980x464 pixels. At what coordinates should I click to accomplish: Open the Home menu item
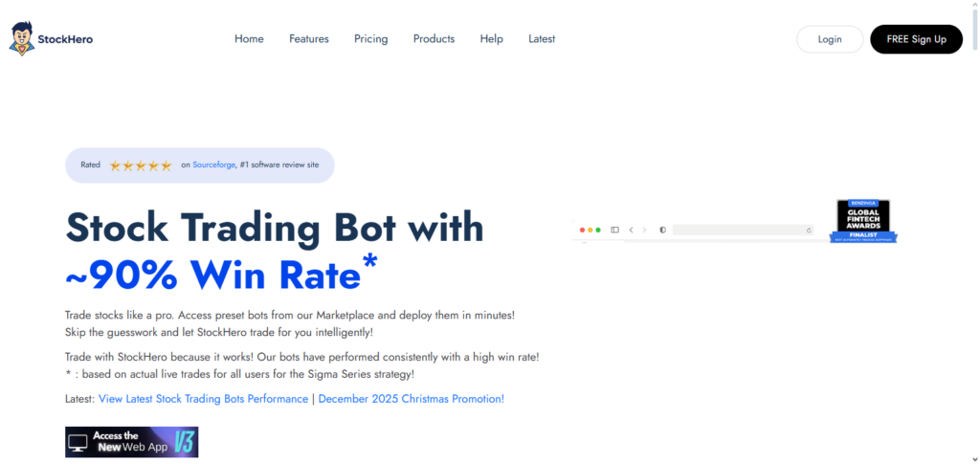tap(249, 38)
